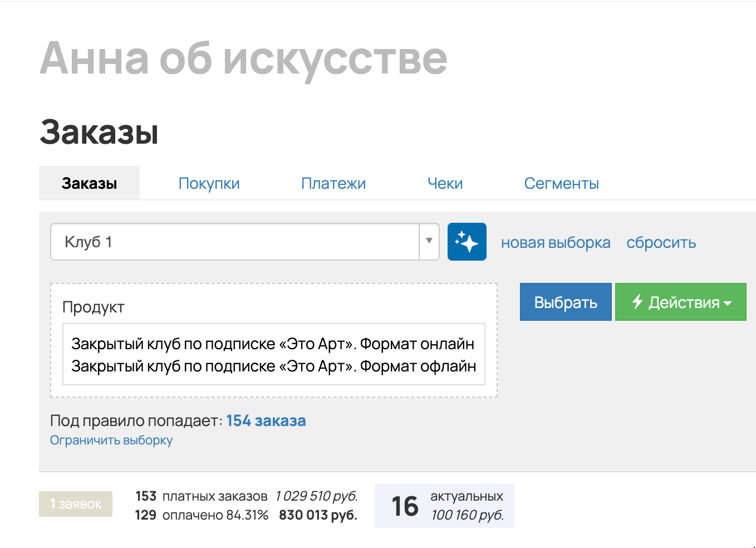Select product «Это Арт» Формат онлайн
This screenshot has height=548, width=756.
click(273, 344)
